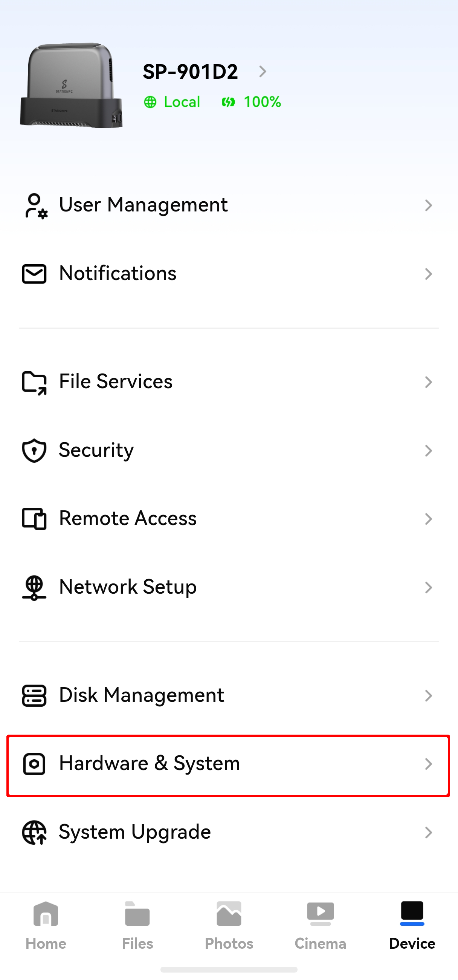The height and width of the screenshot is (980, 458).
Task: Tap the Hardware & System label
Action: pyautogui.click(x=150, y=763)
